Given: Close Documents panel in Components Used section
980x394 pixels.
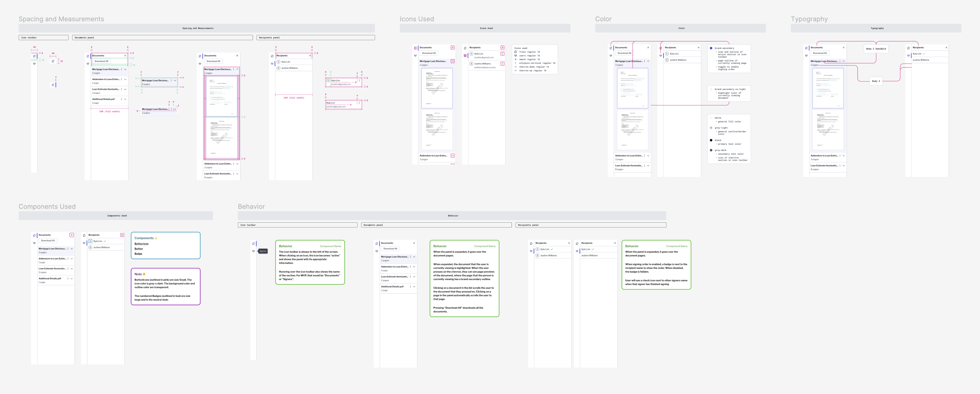Looking at the screenshot, I should [x=72, y=235].
